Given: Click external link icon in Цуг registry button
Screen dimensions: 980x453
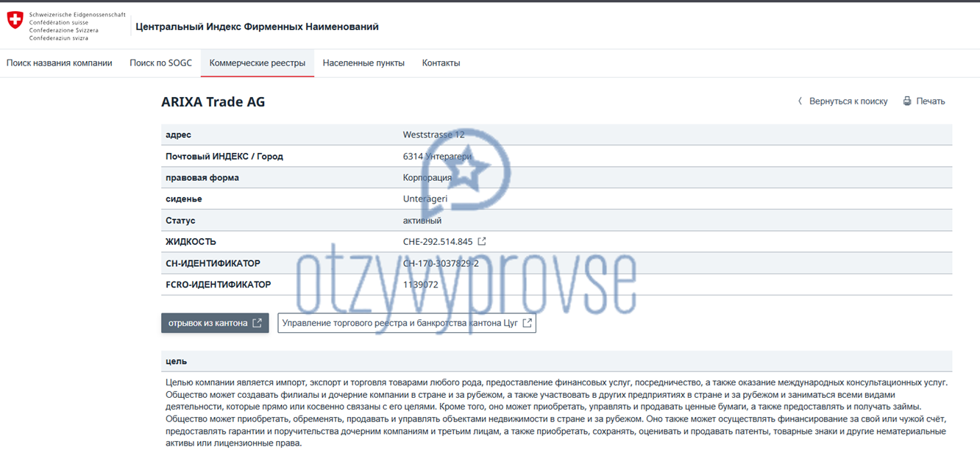Looking at the screenshot, I should (527, 323).
